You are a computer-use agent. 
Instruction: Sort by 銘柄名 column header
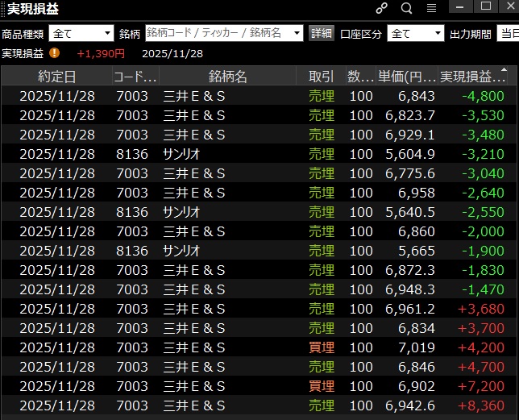coord(228,77)
